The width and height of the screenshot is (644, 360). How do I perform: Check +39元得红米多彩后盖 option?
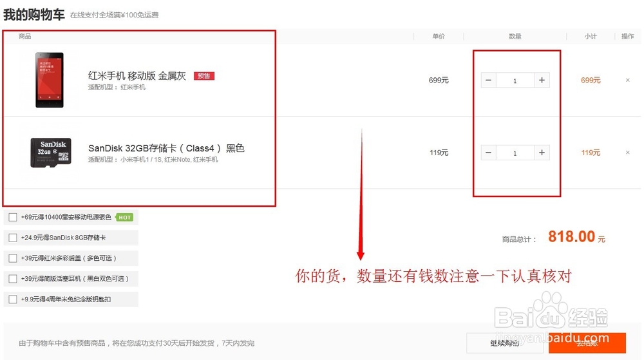click(x=13, y=258)
